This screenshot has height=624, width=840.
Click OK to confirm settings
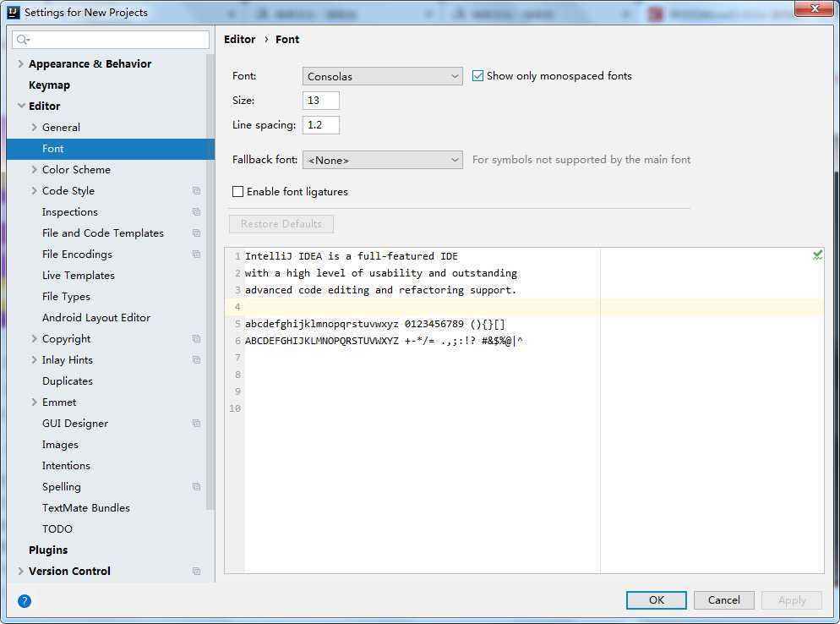click(657, 599)
